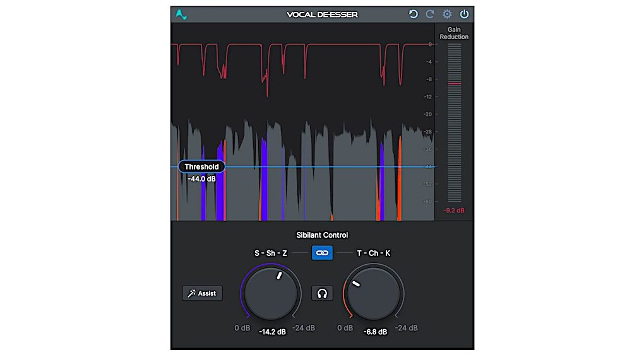The height and width of the screenshot is (355, 644).
Task: Click the redo arrow in the header
Action: coord(430,14)
